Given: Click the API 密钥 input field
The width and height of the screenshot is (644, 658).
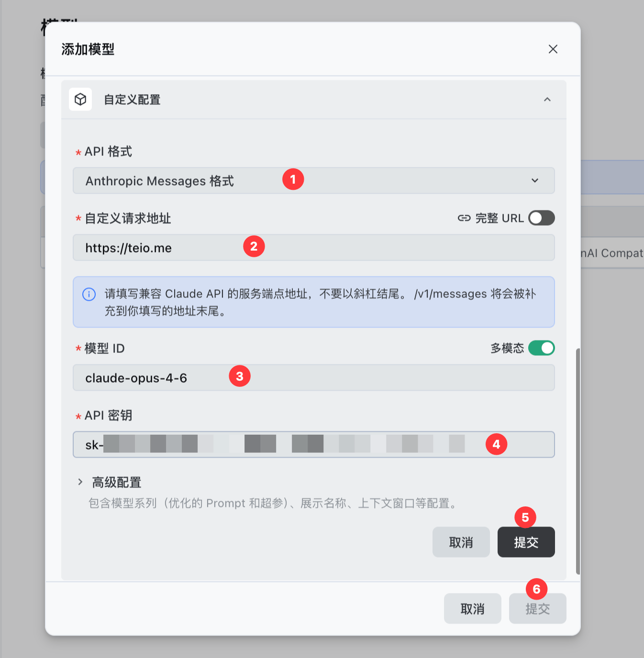Looking at the screenshot, I should (313, 445).
